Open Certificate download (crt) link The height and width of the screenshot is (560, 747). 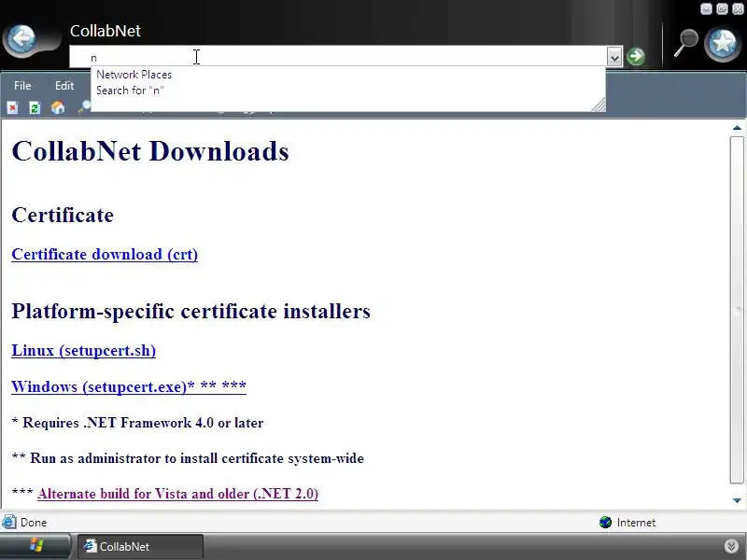coord(105,254)
